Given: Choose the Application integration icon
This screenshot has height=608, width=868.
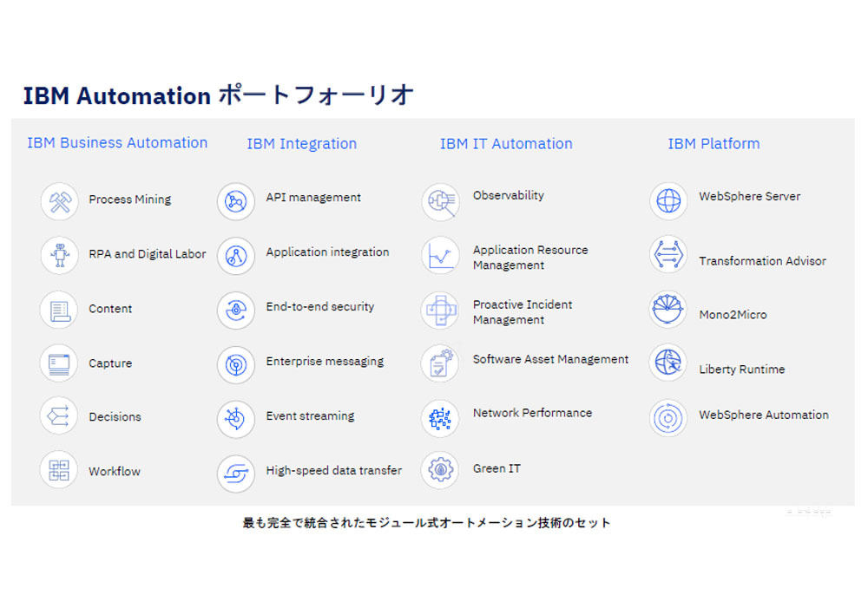Looking at the screenshot, I should pyautogui.click(x=236, y=256).
